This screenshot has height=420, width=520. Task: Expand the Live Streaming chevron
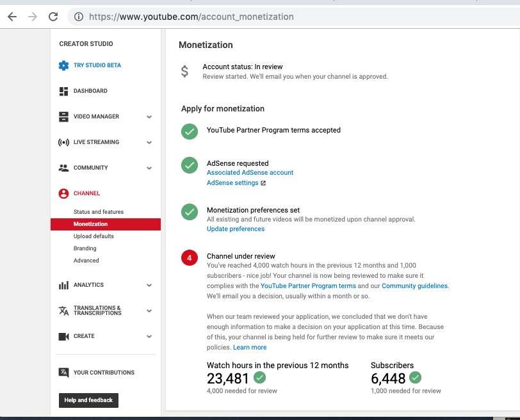pos(149,143)
